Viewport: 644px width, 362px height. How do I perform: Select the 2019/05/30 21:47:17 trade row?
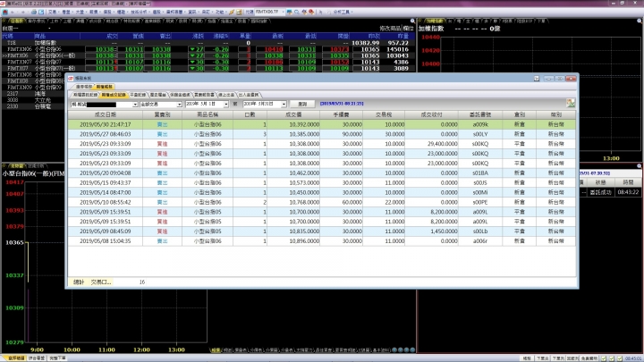click(x=322, y=124)
